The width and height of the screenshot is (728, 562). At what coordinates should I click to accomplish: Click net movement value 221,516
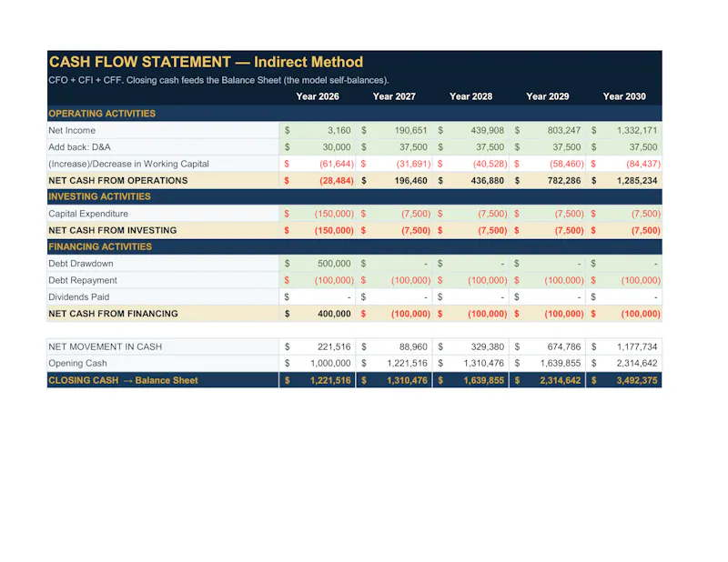(334, 347)
